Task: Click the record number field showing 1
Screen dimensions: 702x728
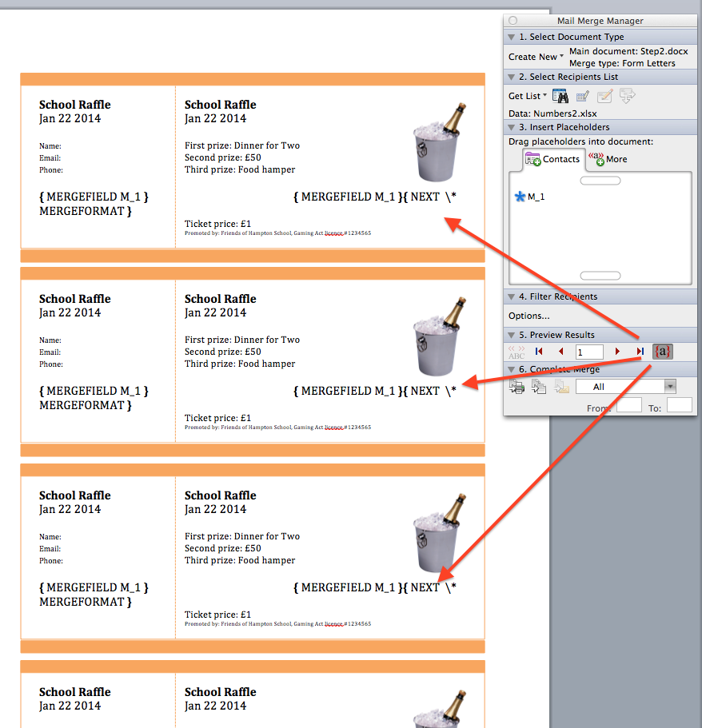Action: [x=589, y=352]
